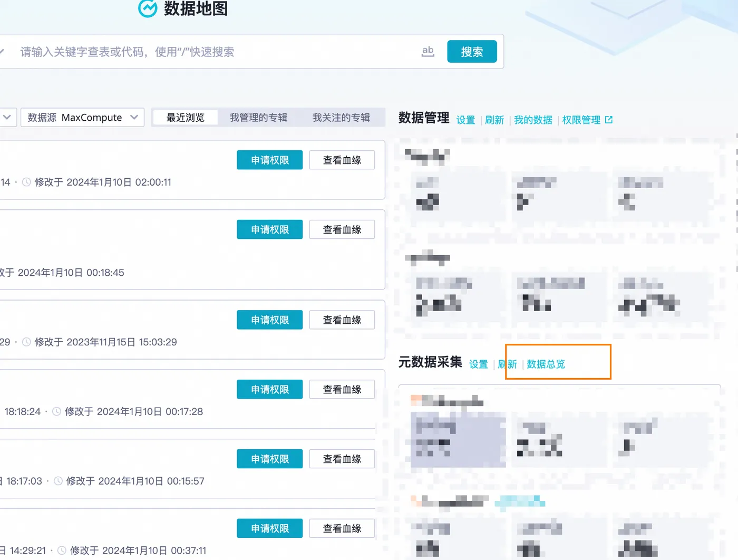Click 查看血缘 for entry modified 00:15:57
Image resolution: width=738 pixels, height=560 pixels.
tap(342, 459)
